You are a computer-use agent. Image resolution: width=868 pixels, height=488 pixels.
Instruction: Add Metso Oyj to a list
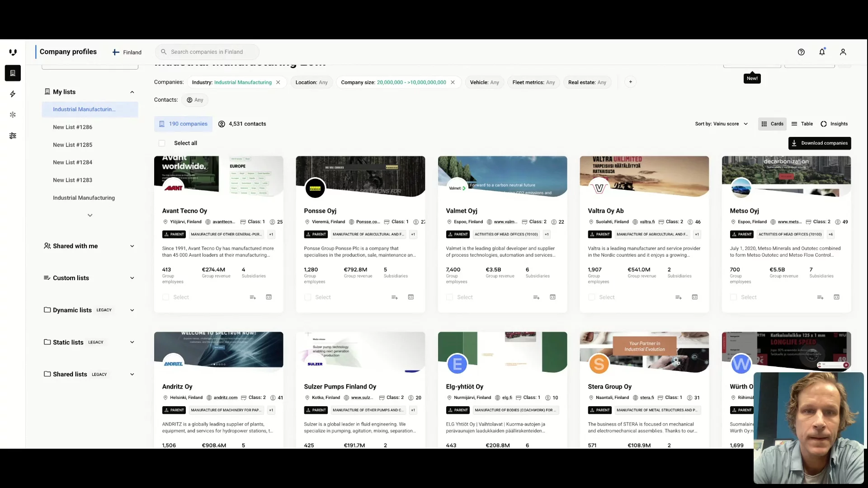point(821,297)
